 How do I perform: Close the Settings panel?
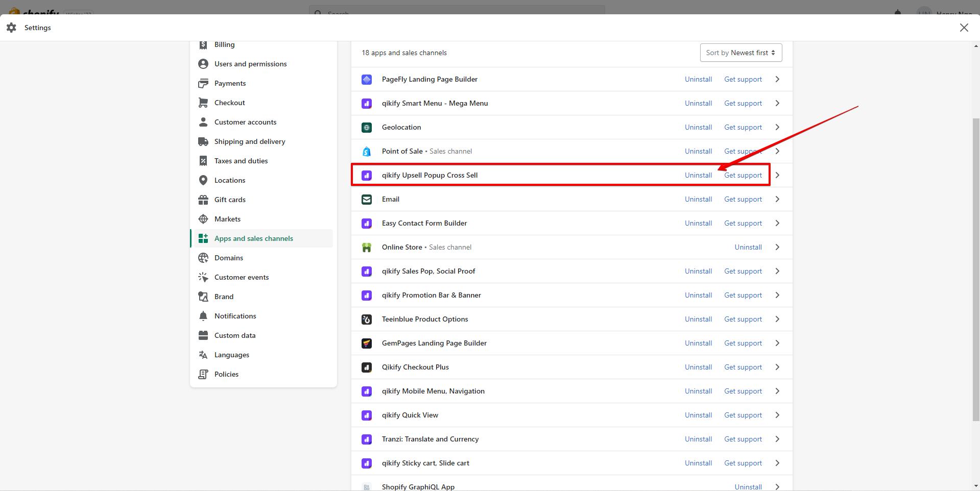tap(964, 28)
